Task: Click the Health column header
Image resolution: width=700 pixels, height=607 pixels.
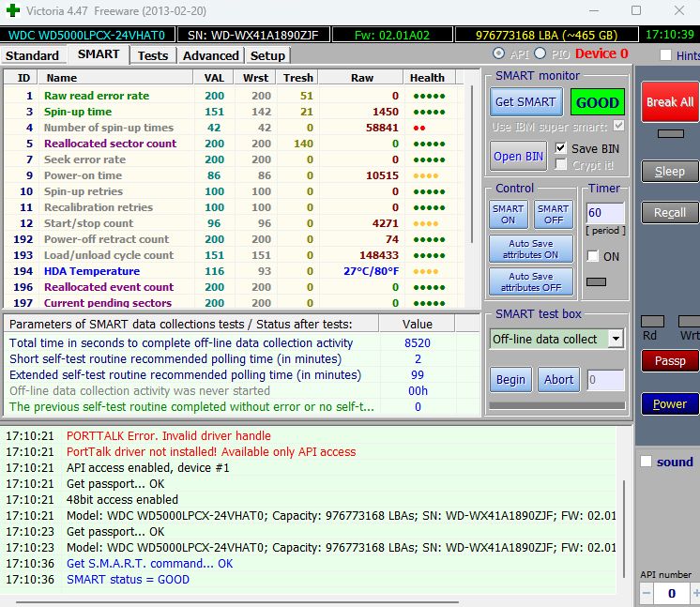Action: pos(427,78)
